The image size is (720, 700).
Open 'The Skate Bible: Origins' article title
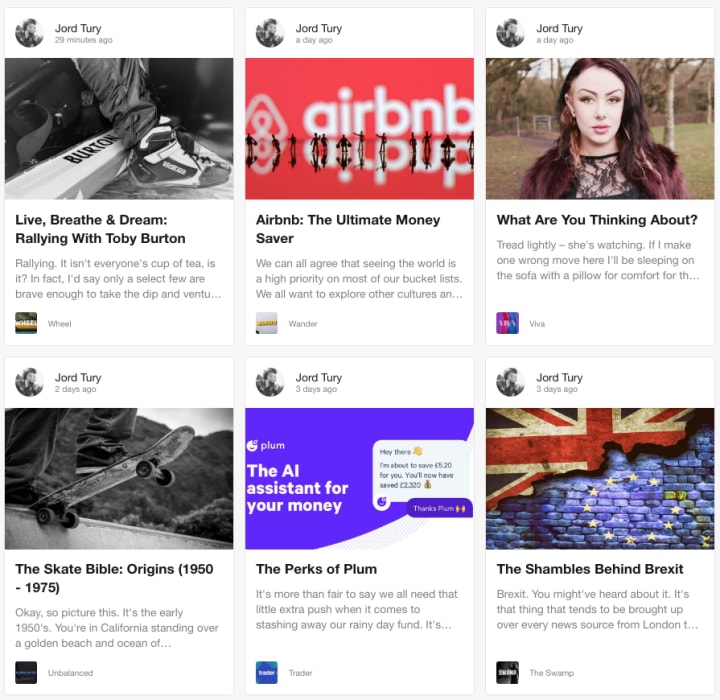click(114, 578)
